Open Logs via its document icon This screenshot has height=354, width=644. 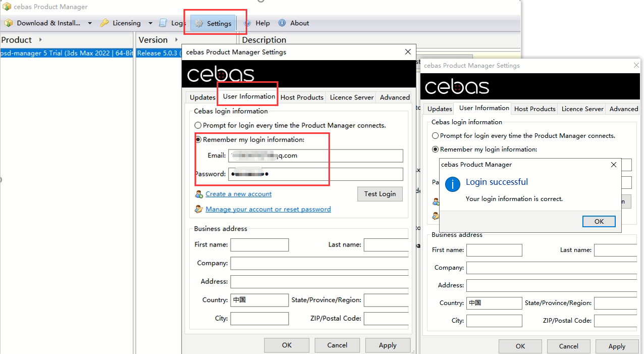pos(163,23)
